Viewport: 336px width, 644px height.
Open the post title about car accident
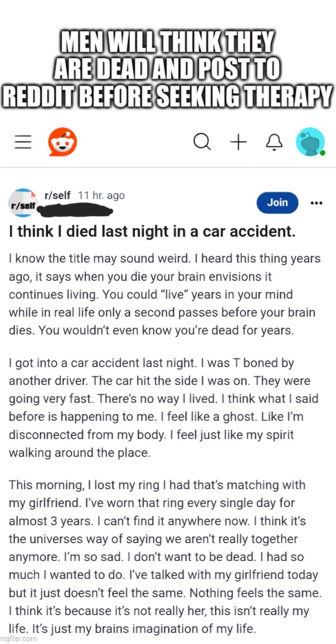152,232
